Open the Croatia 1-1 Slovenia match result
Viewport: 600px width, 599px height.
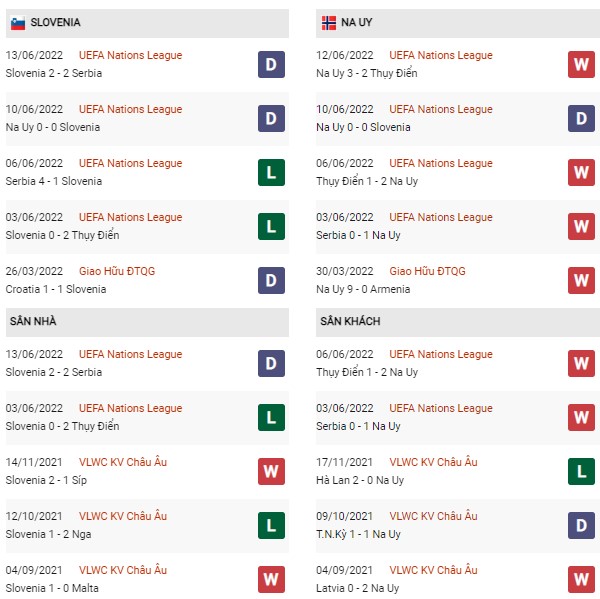click(x=56, y=289)
